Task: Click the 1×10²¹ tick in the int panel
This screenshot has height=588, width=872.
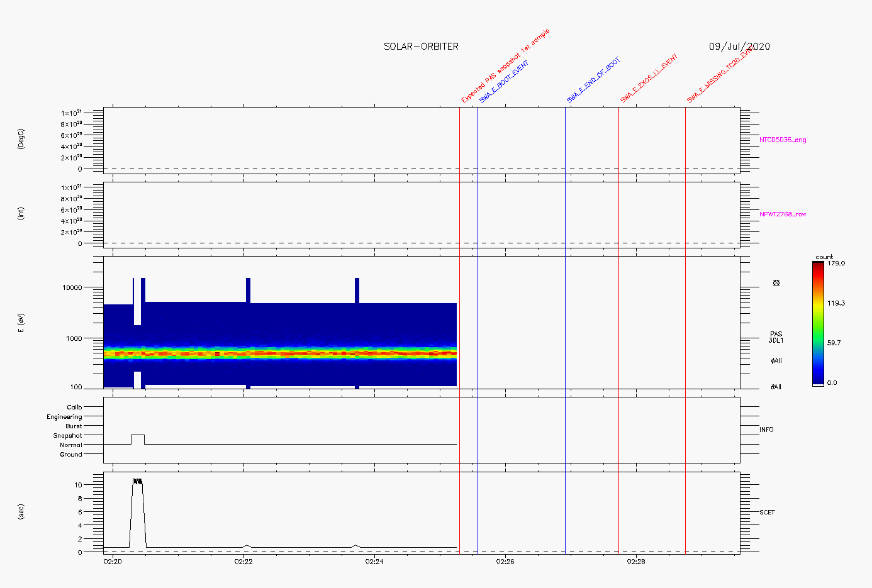Action: tap(72, 187)
